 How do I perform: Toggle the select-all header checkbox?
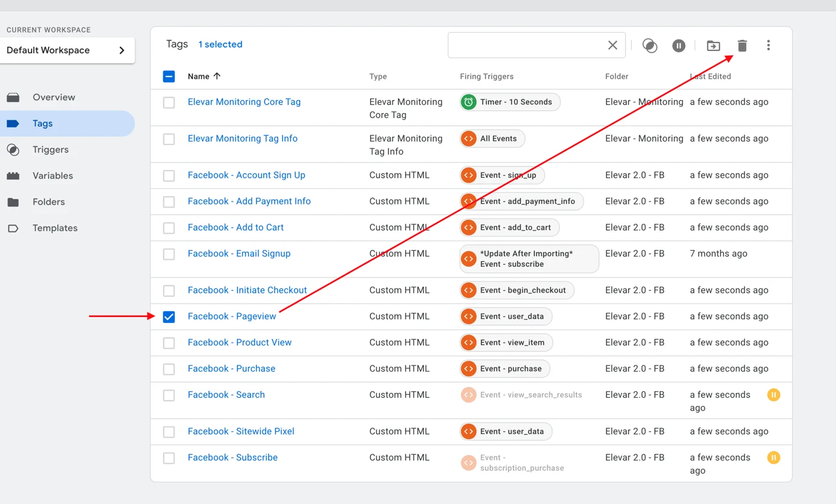pos(169,77)
